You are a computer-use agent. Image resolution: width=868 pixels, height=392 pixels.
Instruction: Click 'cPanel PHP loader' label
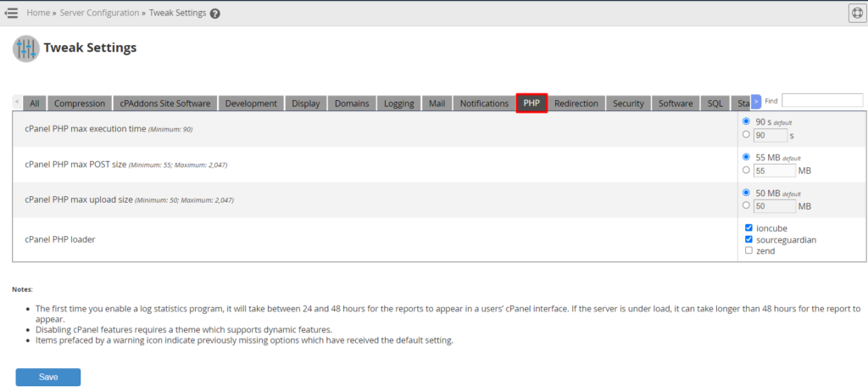60,239
